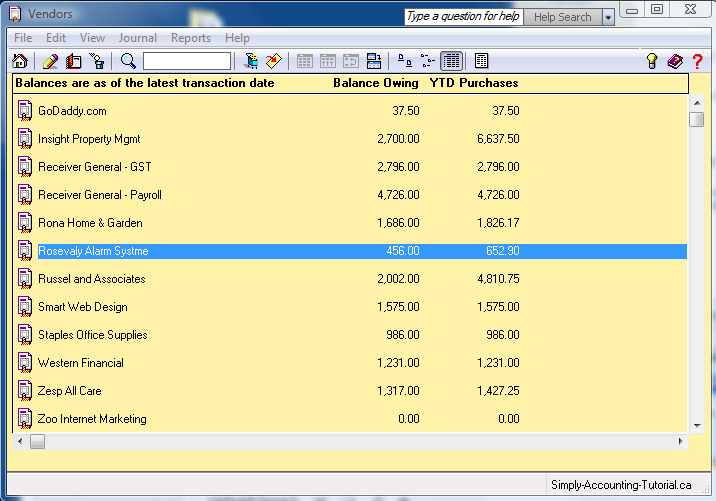Click the GoDaddy.com vendor icon
This screenshot has width=716, height=501.
pos(25,111)
